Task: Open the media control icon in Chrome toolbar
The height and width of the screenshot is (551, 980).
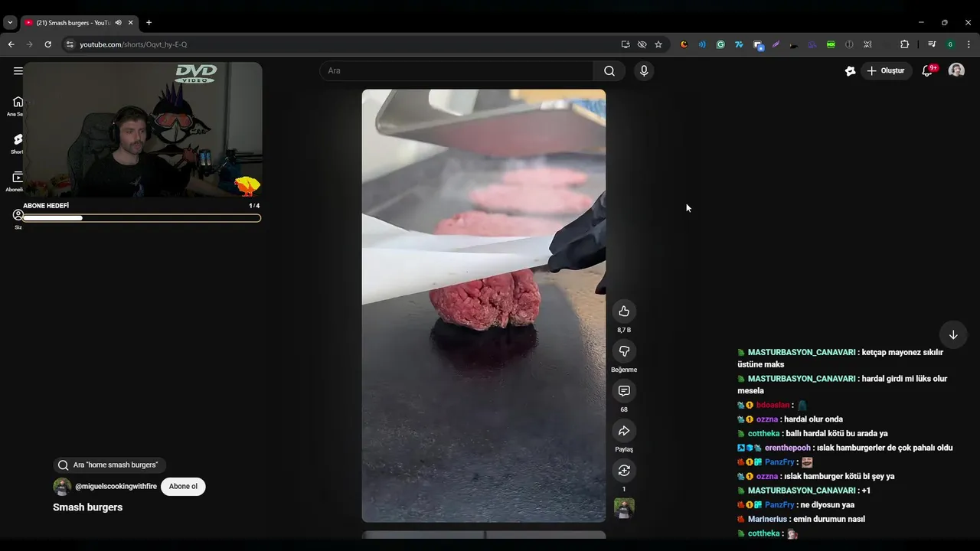Action: (932, 44)
